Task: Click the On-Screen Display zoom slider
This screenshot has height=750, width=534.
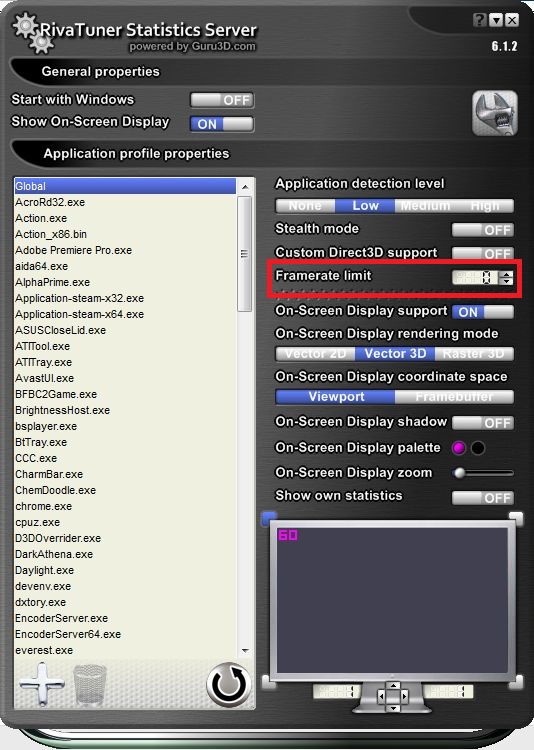Action: [x=483, y=473]
